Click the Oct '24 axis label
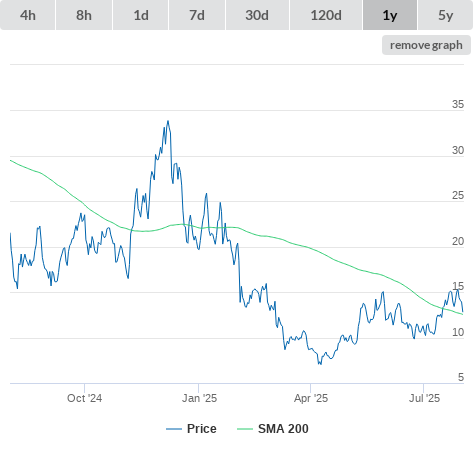Image resolution: width=474 pixels, height=455 pixels. tap(84, 398)
